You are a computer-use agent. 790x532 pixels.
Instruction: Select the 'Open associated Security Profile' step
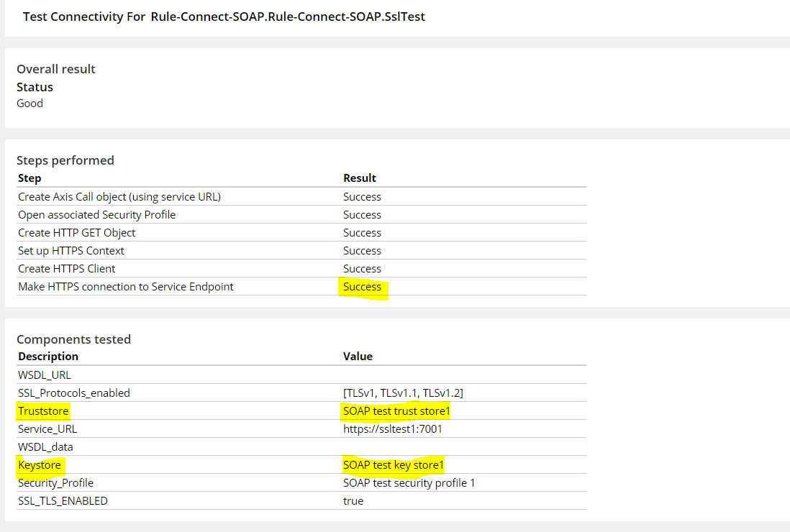click(x=96, y=215)
